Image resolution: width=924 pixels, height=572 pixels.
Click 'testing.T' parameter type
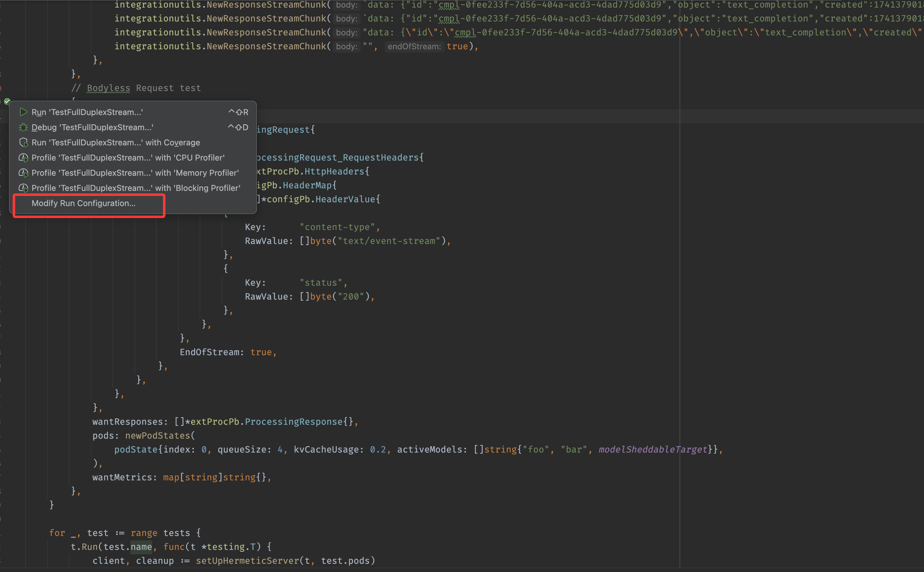point(231,547)
